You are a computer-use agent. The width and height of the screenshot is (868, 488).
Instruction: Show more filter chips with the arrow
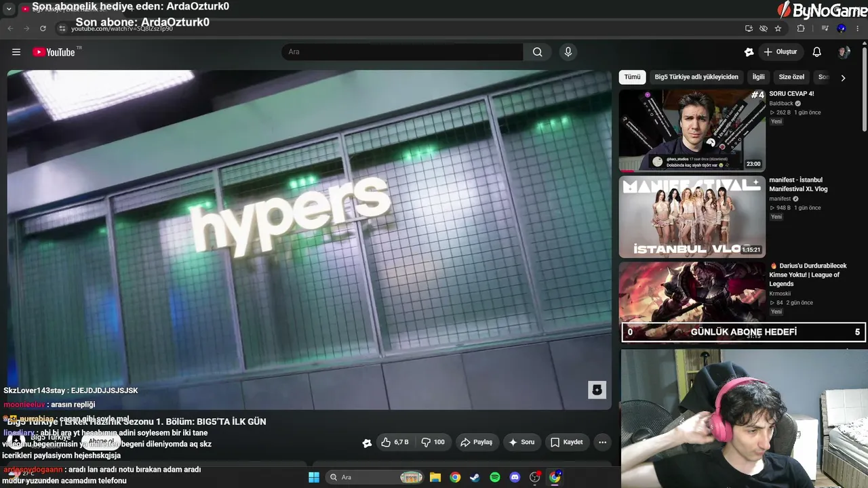[x=843, y=78]
